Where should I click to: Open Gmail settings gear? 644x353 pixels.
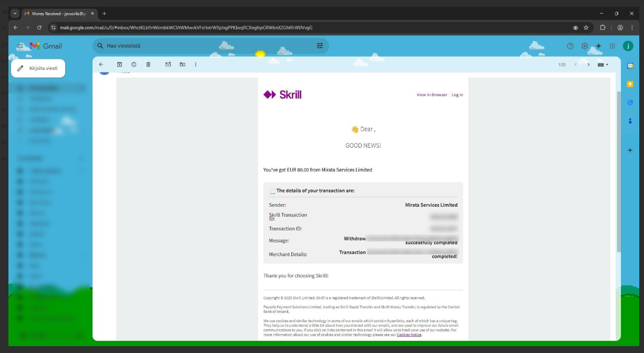pyautogui.click(x=585, y=46)
